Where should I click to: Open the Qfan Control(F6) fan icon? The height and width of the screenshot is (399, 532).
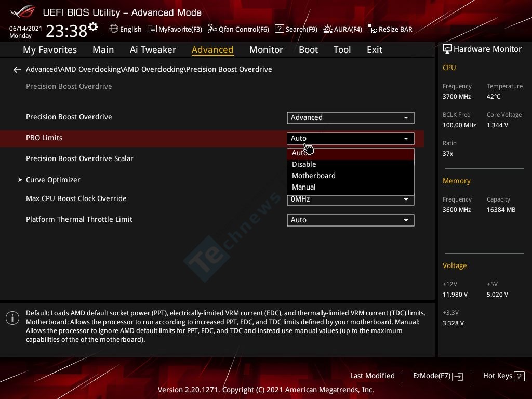point(212,29)
